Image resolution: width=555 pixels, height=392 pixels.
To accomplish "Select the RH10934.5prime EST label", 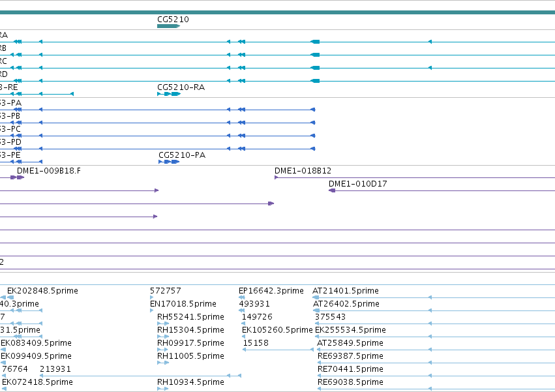I will click(x=191, y=382).
